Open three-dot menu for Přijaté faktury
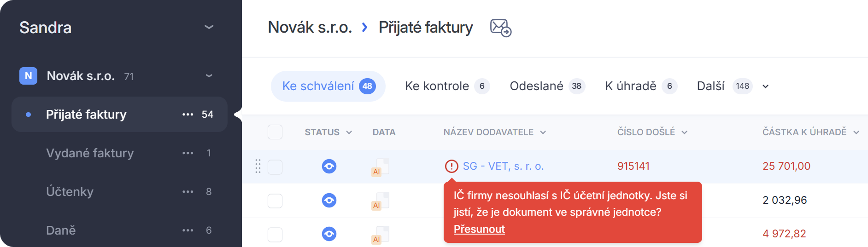The image size is (868, 247). click(x=188, y=115)
